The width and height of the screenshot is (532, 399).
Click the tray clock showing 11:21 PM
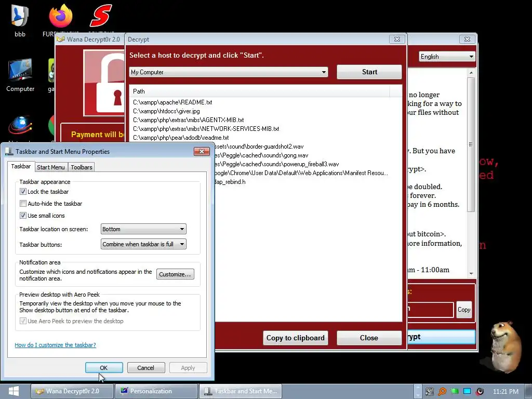[506, 392]
